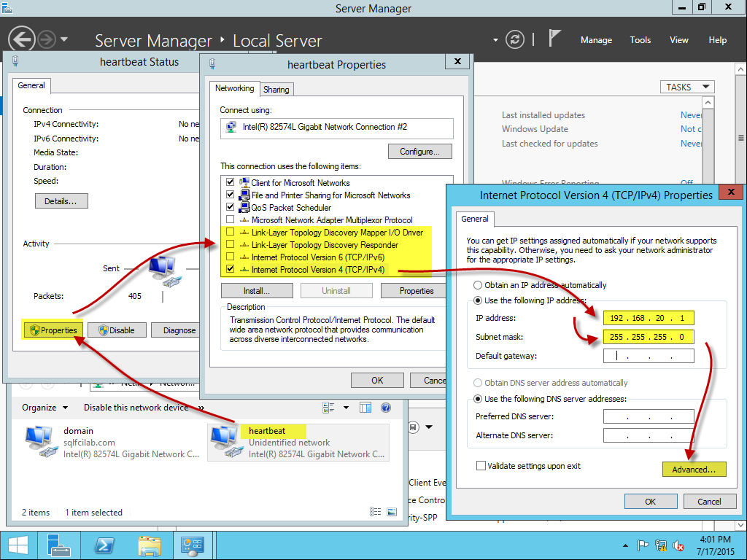Screen dimensions: 747x560
Task: Switch to the Sharing tab
Action: click(276, 90)
